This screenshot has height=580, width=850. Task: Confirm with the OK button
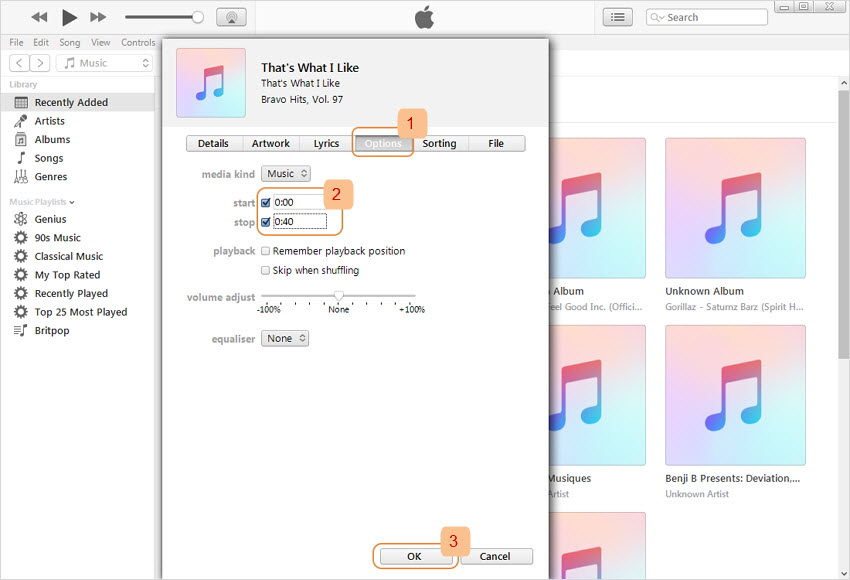coord(414,556)
